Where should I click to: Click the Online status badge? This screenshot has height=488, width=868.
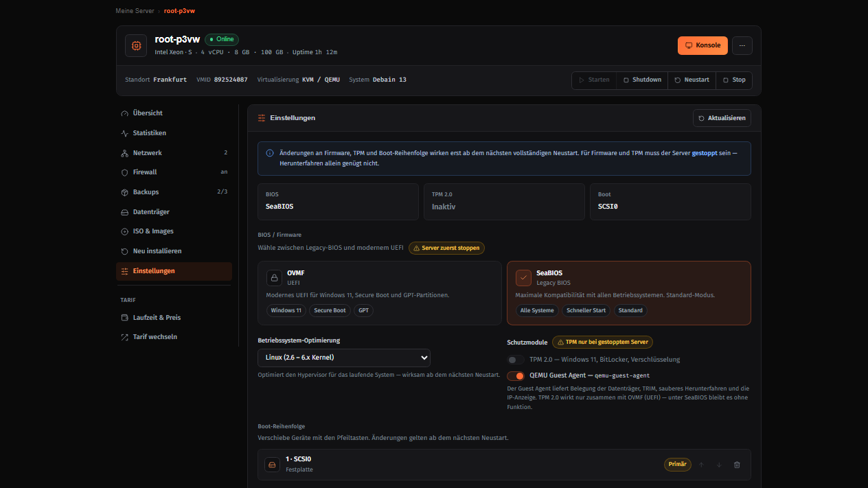(222, 39)
